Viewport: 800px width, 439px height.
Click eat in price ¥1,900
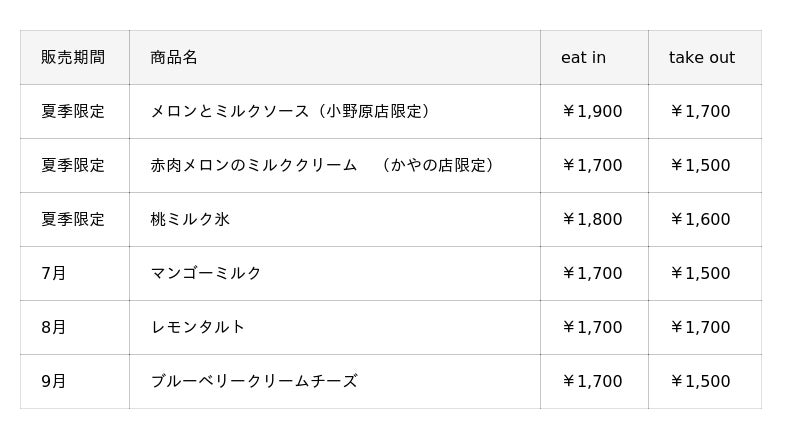592,112
